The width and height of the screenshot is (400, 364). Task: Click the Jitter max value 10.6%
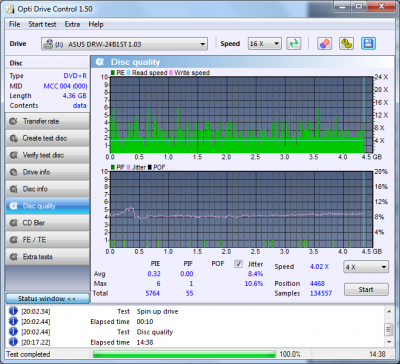pos(254,284)
